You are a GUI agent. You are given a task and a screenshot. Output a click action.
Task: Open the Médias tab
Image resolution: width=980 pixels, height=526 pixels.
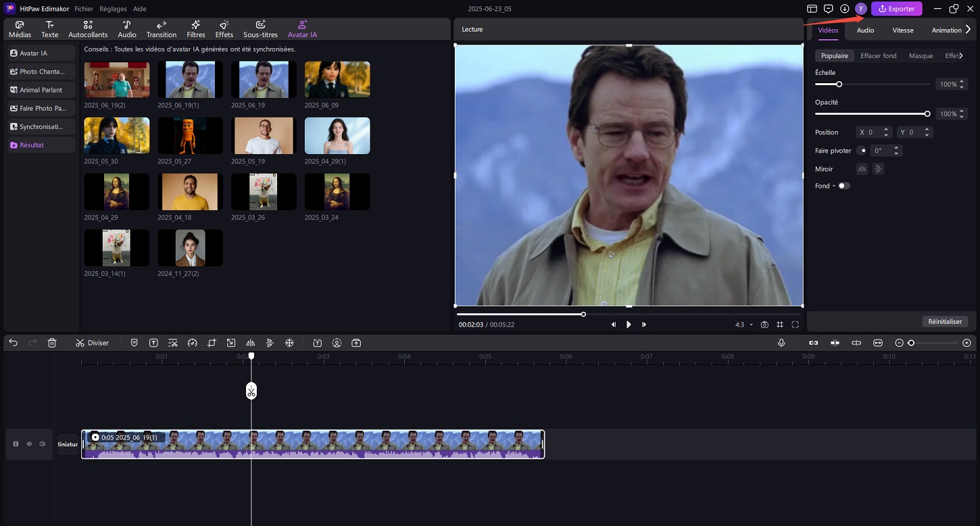(x=20, y=29)
